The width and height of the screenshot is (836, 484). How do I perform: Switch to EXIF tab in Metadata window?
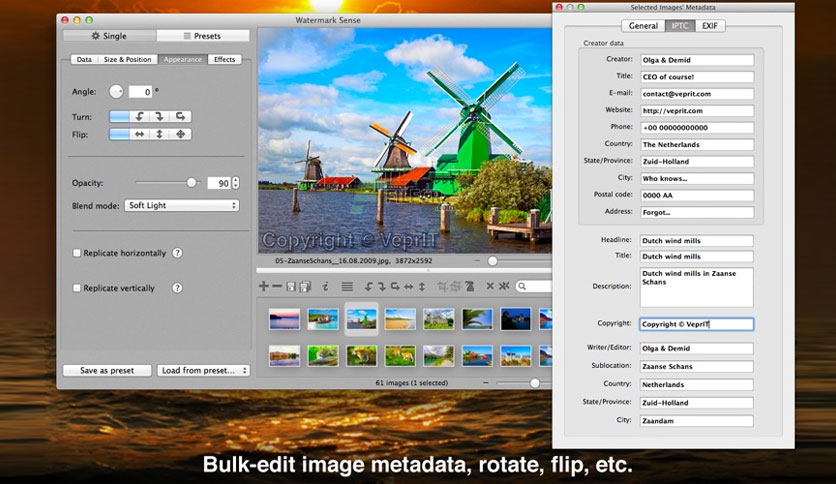(x=710, y=26)
